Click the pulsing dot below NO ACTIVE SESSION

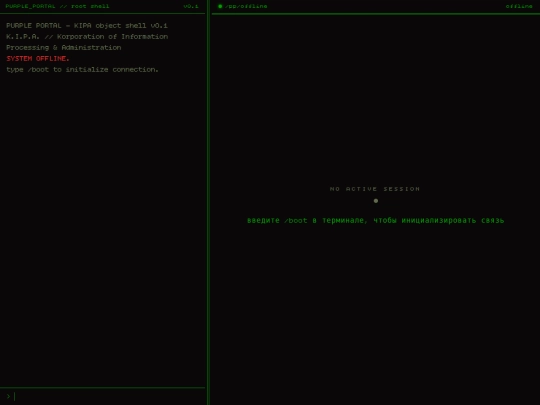tap(376, 201)
